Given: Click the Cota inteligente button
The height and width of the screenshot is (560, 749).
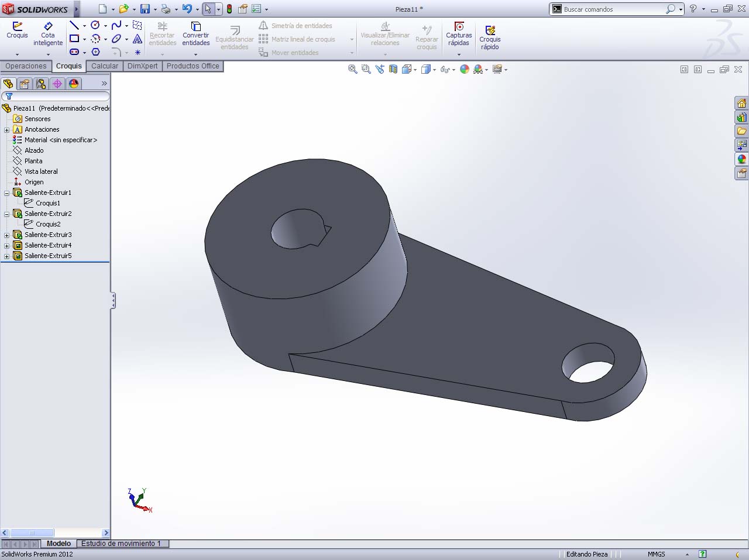Looking at the screenshot, I should [x=48, y=34].
